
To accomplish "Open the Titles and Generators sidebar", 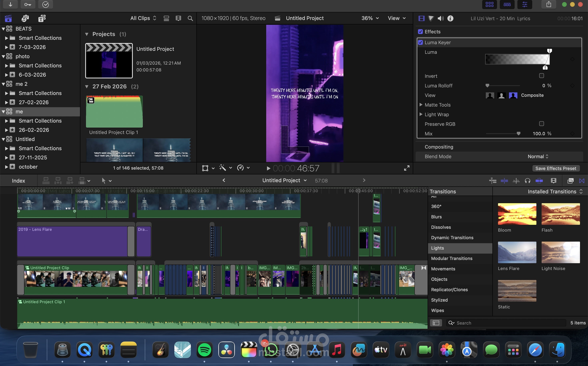I will click(x=42, y=18).
